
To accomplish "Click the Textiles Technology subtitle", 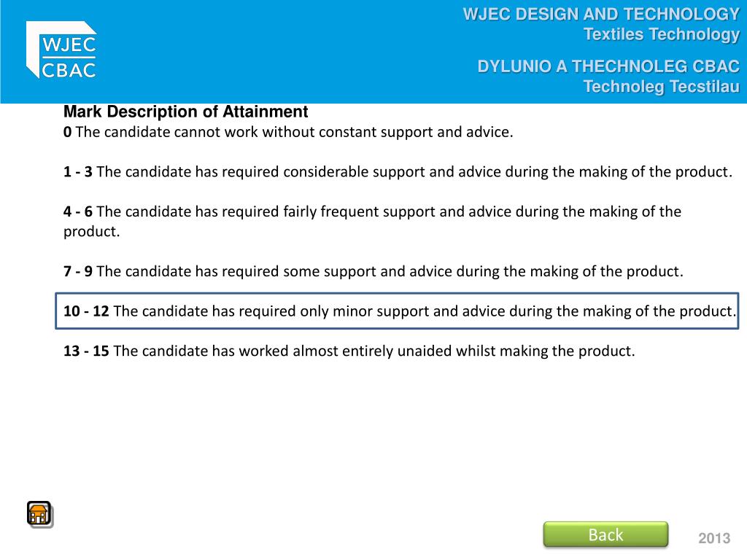I will pyautogui.click(x=661, y=34).
